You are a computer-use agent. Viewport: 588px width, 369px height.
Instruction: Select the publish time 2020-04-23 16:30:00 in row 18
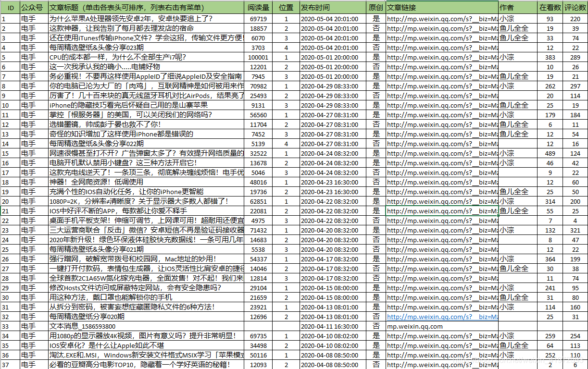(329, 182)
